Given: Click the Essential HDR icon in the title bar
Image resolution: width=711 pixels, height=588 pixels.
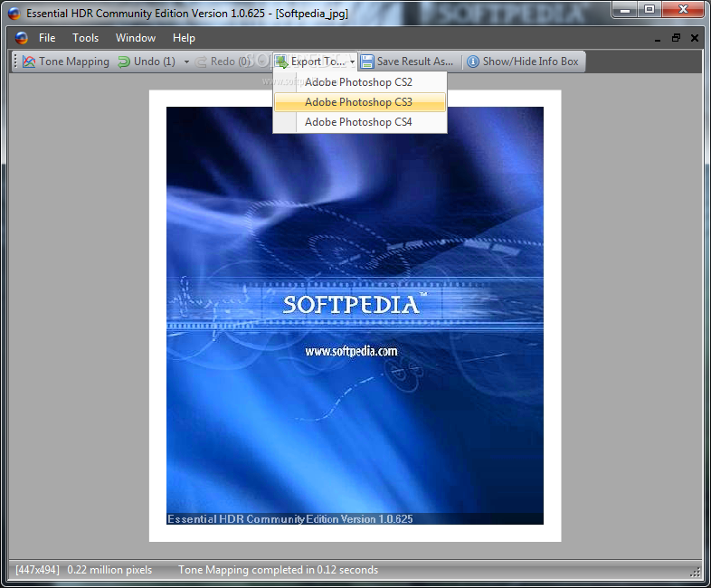Looking at the screenshot, I should tap(14, 14).
